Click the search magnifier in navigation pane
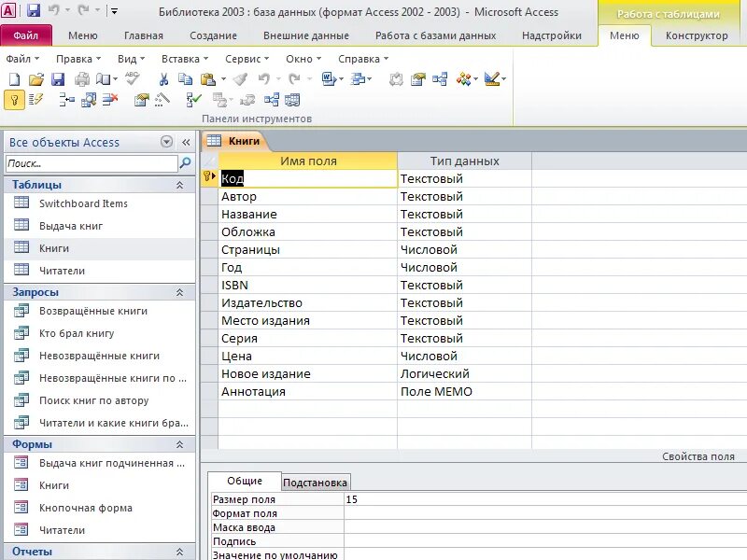Image resolution: width=747 pixels, height=560 pixels. pyautogui.click(x=185, y=163)
